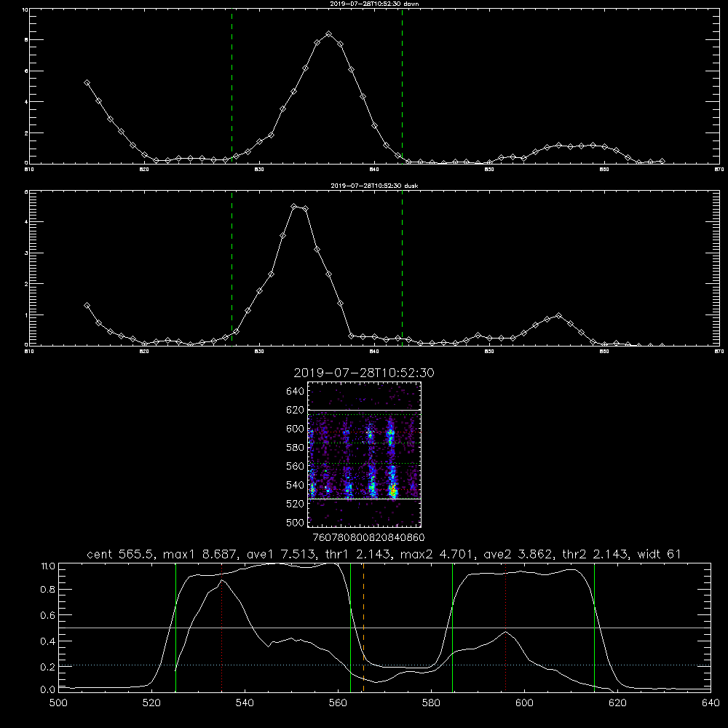Click the '520' label beside the spectrogram
Image resolution: width=728 pixels, height=728 pixels.
pyautogui.click(x=296, y=503)
